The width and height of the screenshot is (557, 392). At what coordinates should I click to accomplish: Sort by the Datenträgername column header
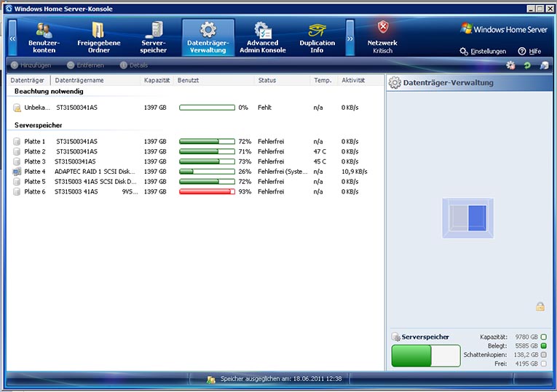79,81
